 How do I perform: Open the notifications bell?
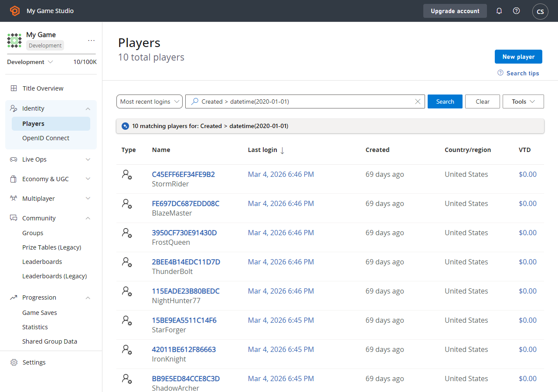(499, 11)
